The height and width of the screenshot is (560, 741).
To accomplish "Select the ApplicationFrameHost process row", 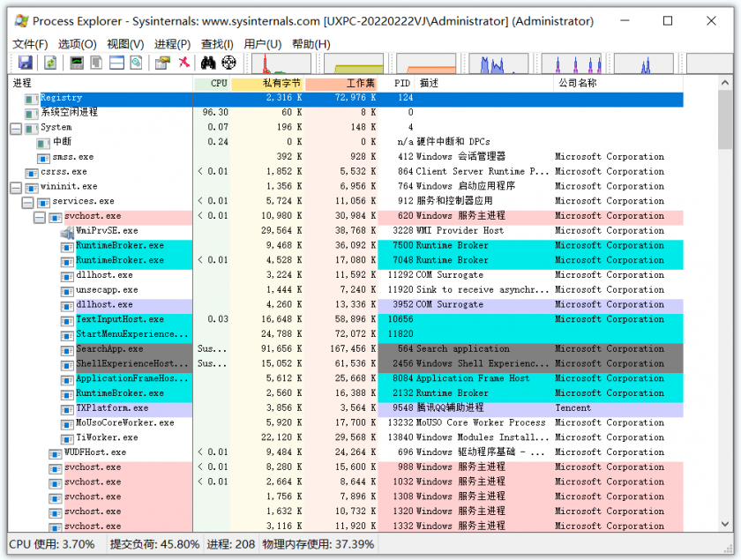I will 346,378.
